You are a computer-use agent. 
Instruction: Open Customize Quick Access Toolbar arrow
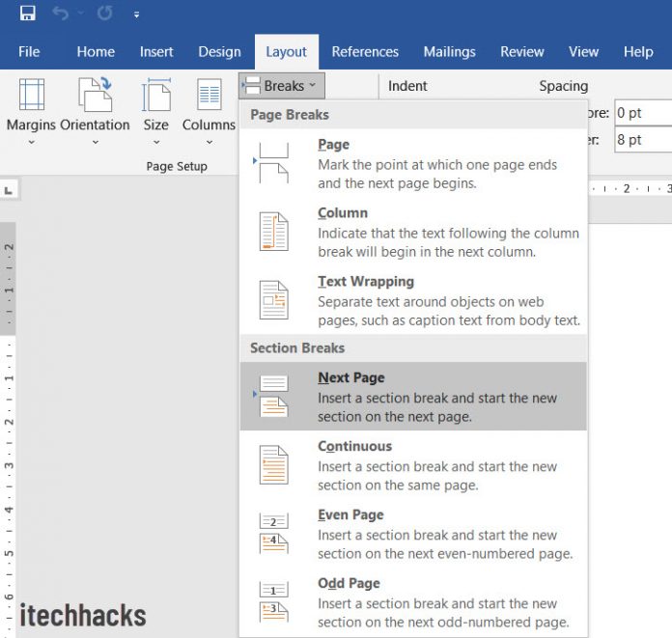pos(136,14)
